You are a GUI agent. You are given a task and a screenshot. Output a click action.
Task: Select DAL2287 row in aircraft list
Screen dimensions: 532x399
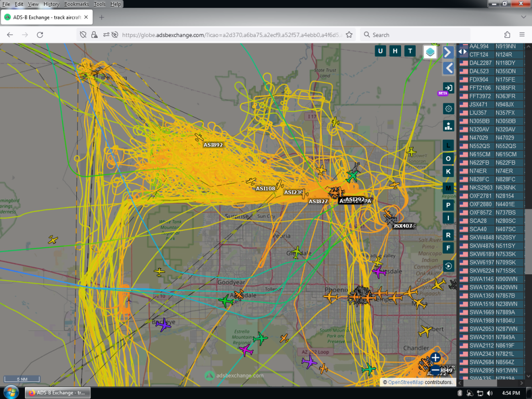tap(492, 63)
